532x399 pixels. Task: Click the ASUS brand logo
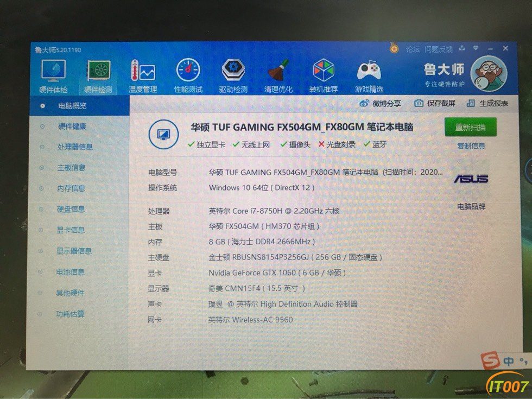tap(471, 179)
